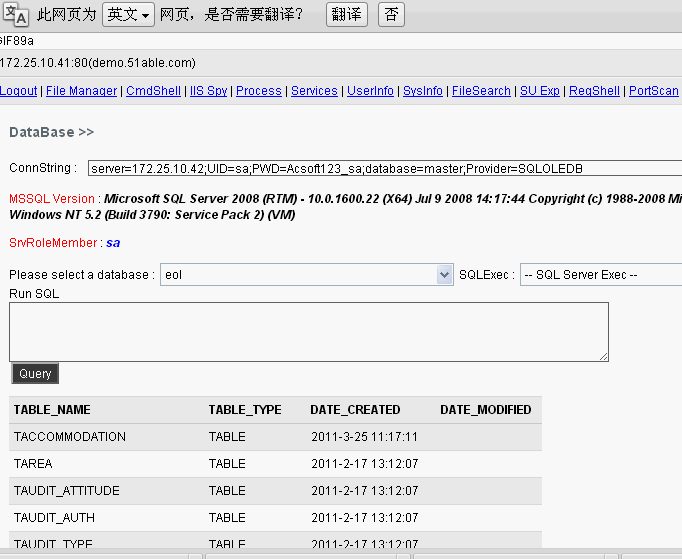Click into the ConnString input field
Image resolution: width=682 pixels, height=559 pixels.
(x=385, y=168)
